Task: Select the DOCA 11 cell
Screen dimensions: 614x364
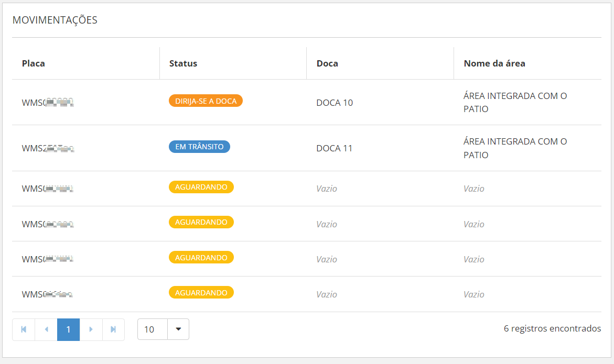Action: coord(335,148)
